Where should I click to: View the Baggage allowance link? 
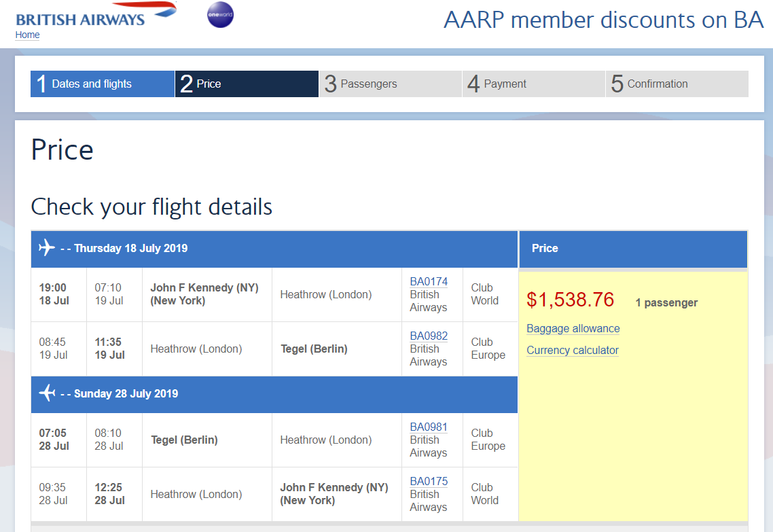(573, 329)
